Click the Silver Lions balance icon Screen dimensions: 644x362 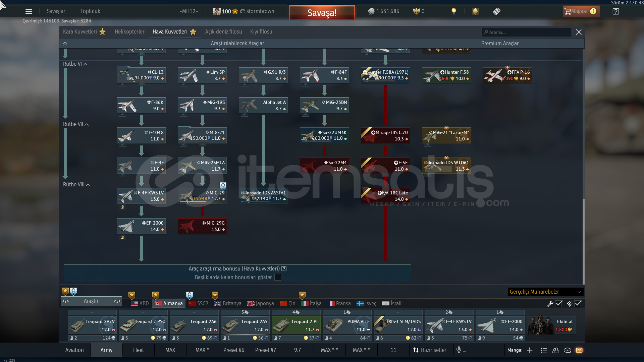[x=371, y=11]
